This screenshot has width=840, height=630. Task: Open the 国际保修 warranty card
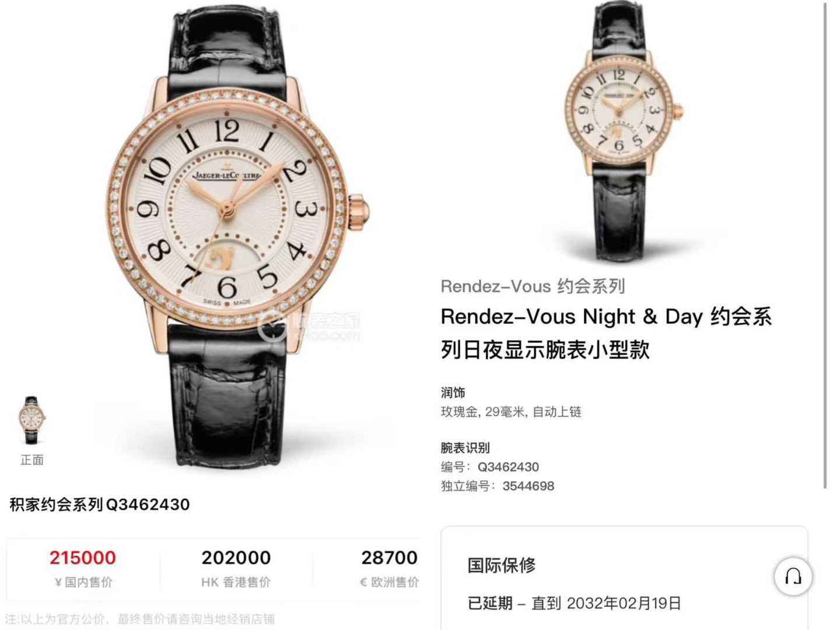coord(624,578)
